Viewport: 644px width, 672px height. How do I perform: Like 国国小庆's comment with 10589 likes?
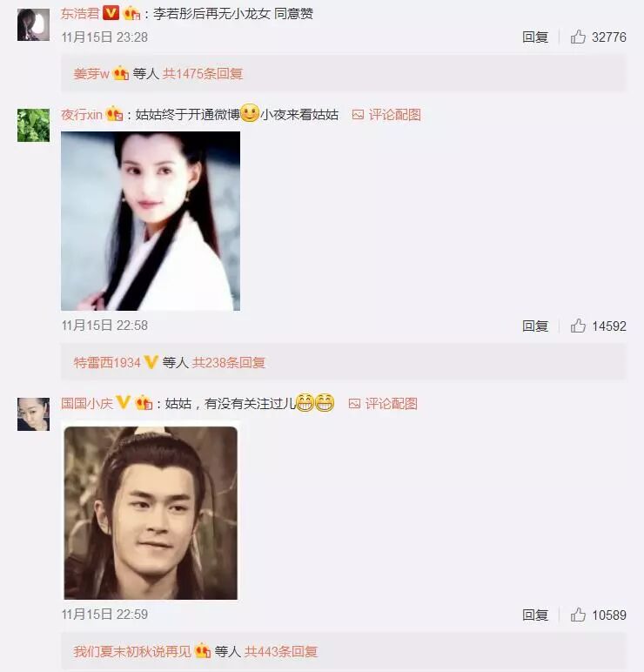[x=578, y=615]
